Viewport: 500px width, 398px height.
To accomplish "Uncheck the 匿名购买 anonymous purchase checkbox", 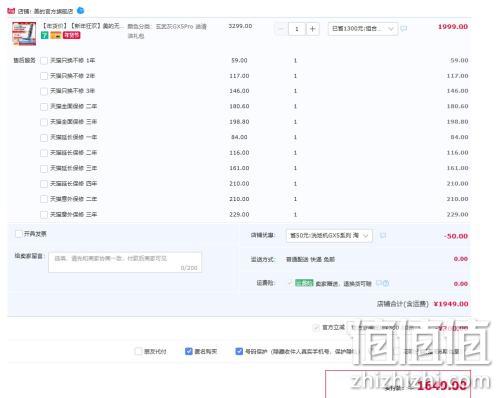I will (x=189, y=351).
